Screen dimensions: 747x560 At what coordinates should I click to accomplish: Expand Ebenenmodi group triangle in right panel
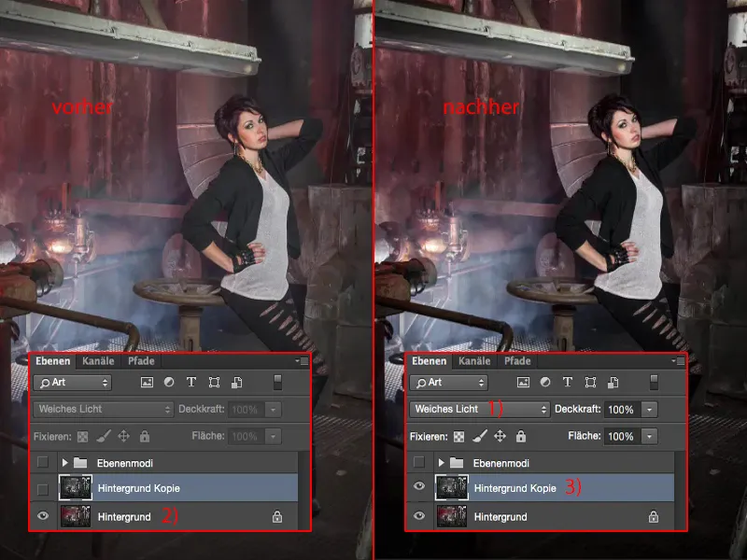[x=441, y=463]
